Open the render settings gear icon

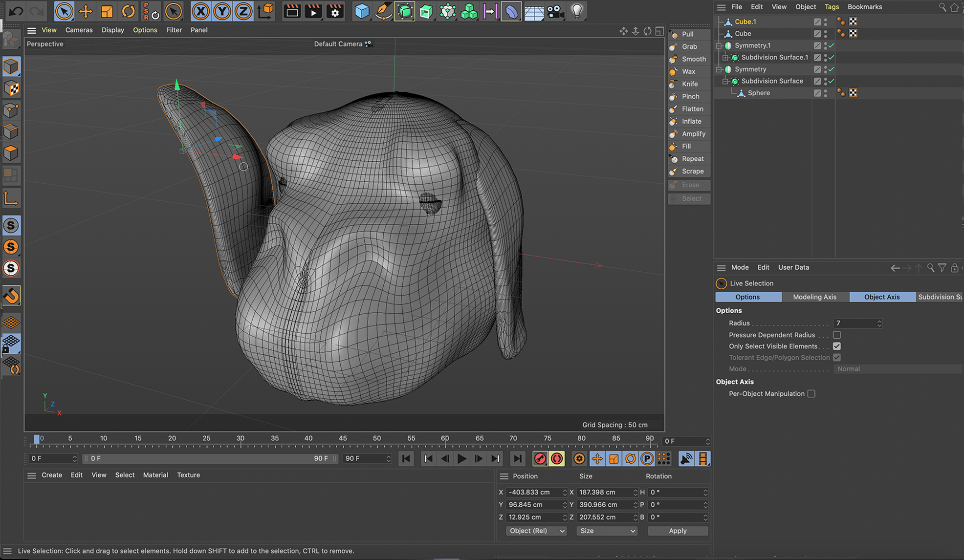click(x=335, y=11)
